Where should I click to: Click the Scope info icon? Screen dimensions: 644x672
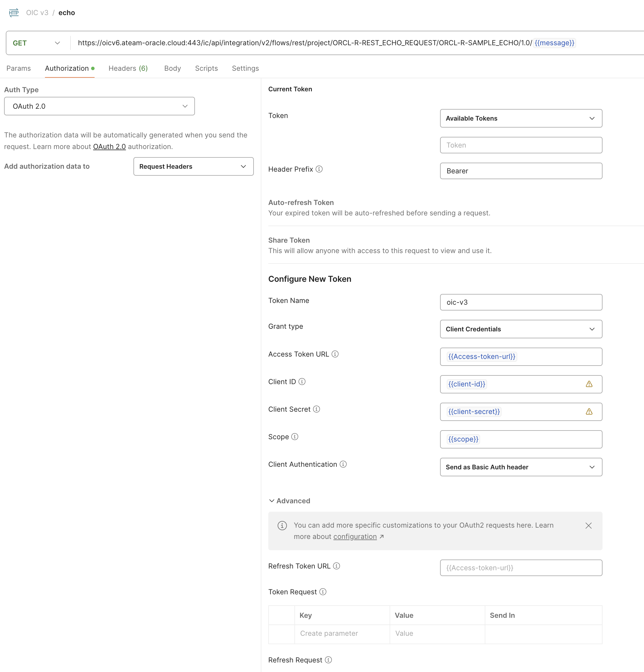295,437
